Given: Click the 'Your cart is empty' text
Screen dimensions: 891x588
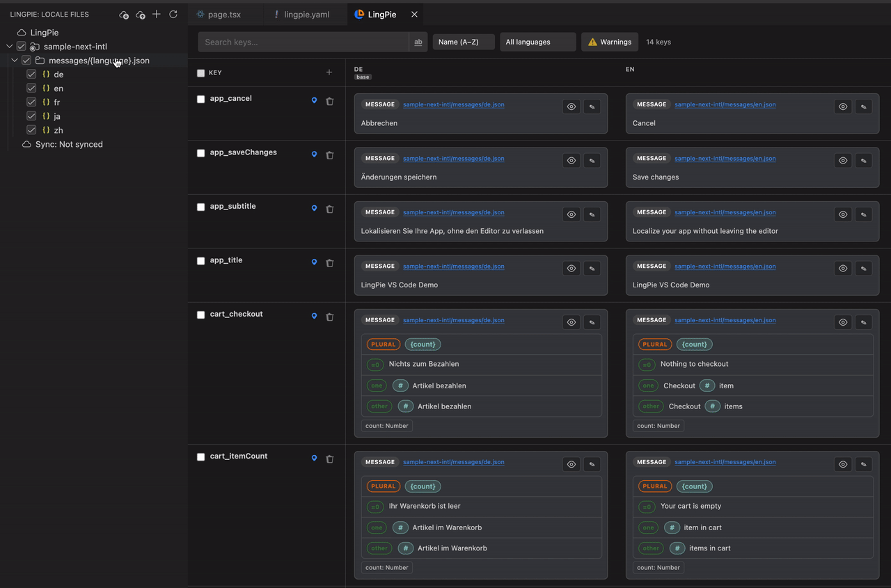Looking at the screenshot, I should (x=691, y=506).
